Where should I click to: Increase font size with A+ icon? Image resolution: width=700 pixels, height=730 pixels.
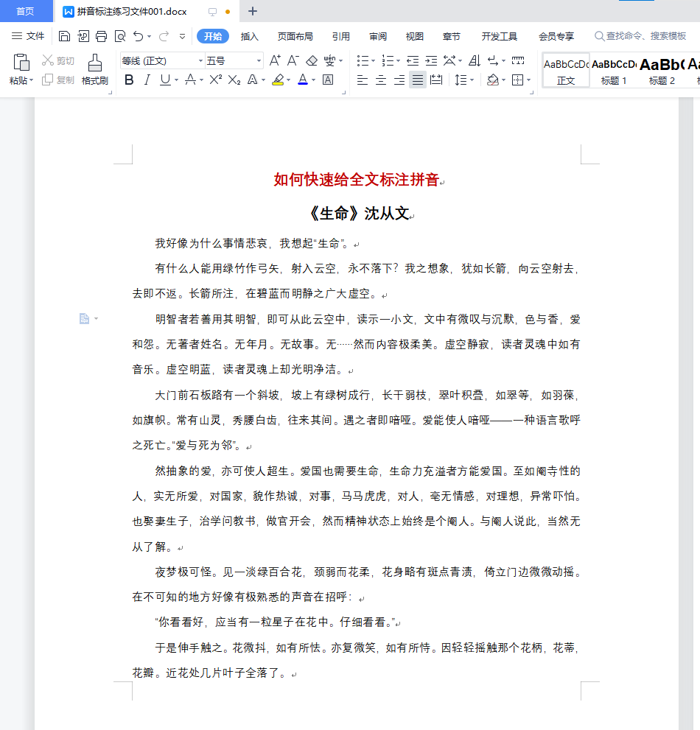coord(275,60)
